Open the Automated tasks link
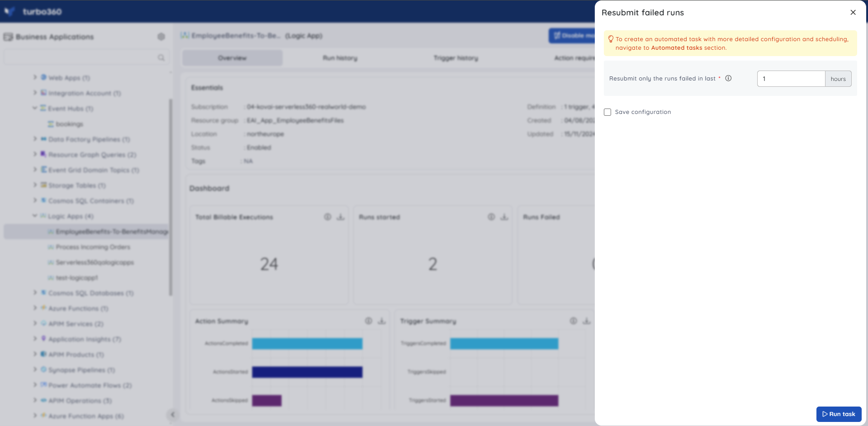Screen dimensions: 868x426 pos(676,48)
